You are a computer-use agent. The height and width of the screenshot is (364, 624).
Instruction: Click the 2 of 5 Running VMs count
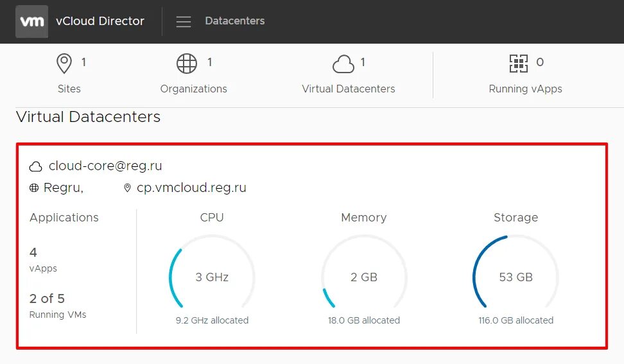point(47,299)
